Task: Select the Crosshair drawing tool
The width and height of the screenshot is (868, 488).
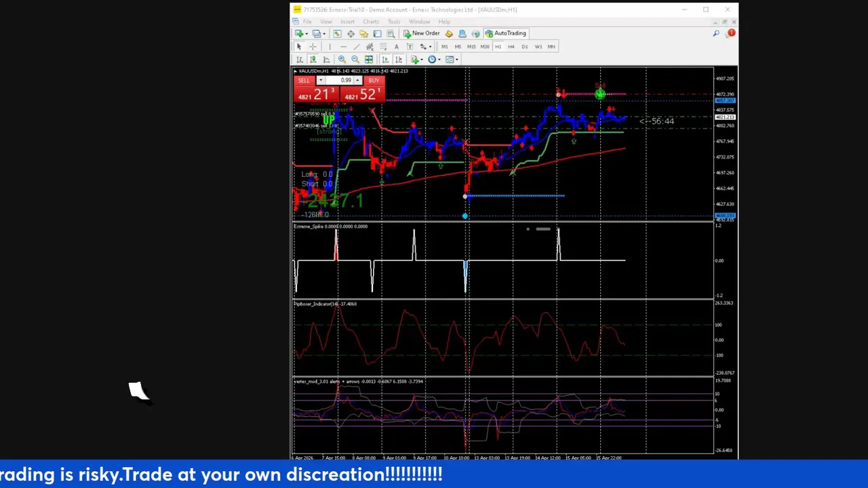Action: tap(313, 47)
